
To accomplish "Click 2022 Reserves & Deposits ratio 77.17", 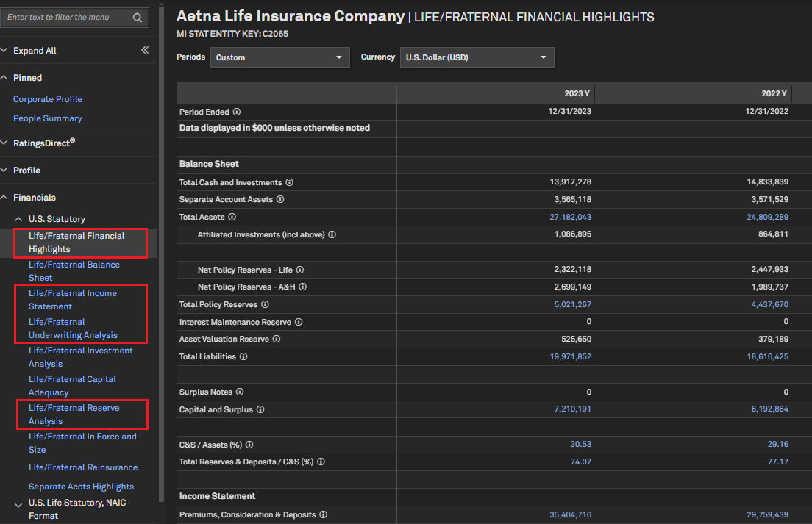I will pos(778,462).
